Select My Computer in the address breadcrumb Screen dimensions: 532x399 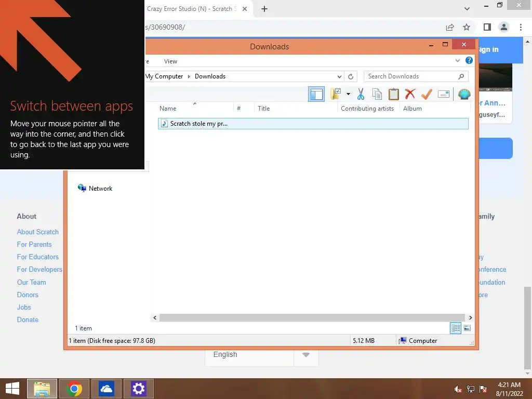point(164,76)
